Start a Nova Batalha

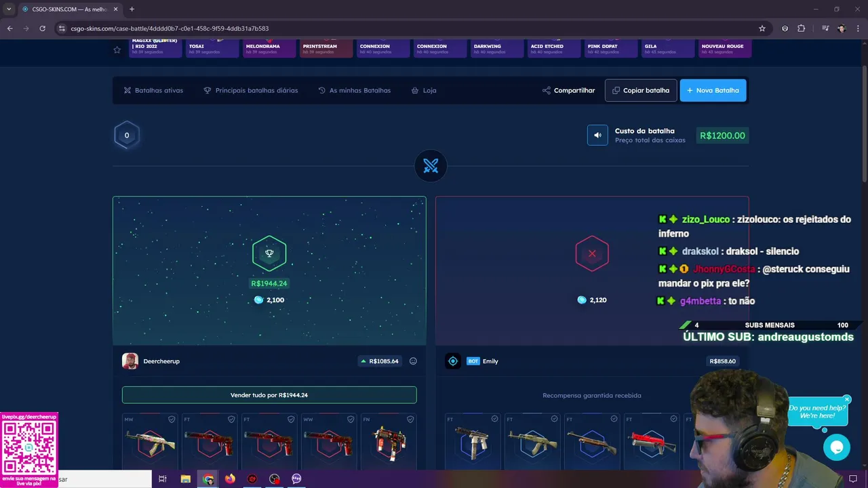coord(713,90)
